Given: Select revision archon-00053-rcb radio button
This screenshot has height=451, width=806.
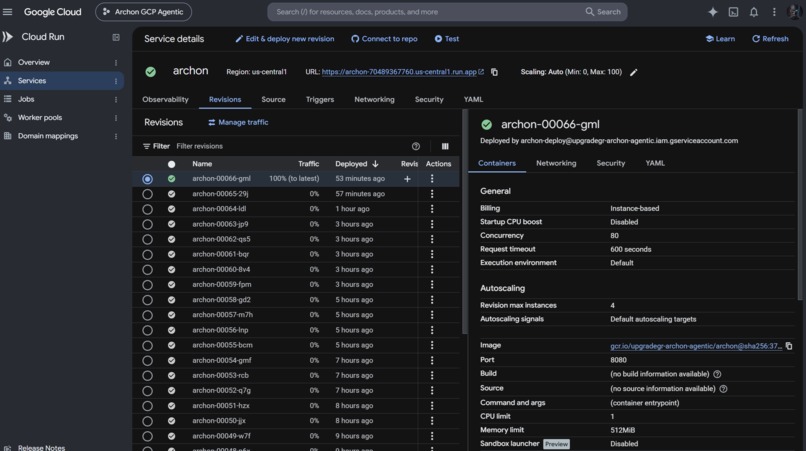Looking at the screenshot, I should click(x=148, y=376).
